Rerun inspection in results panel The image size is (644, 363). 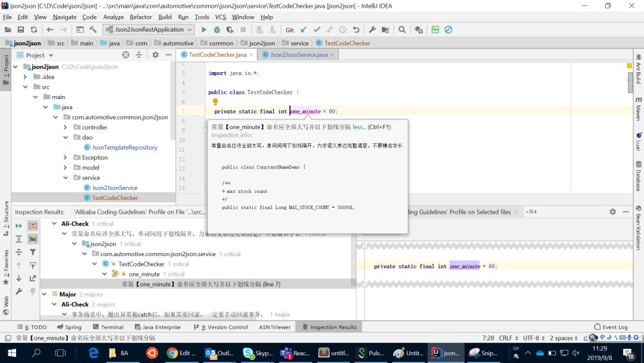(x=19, y=226)
